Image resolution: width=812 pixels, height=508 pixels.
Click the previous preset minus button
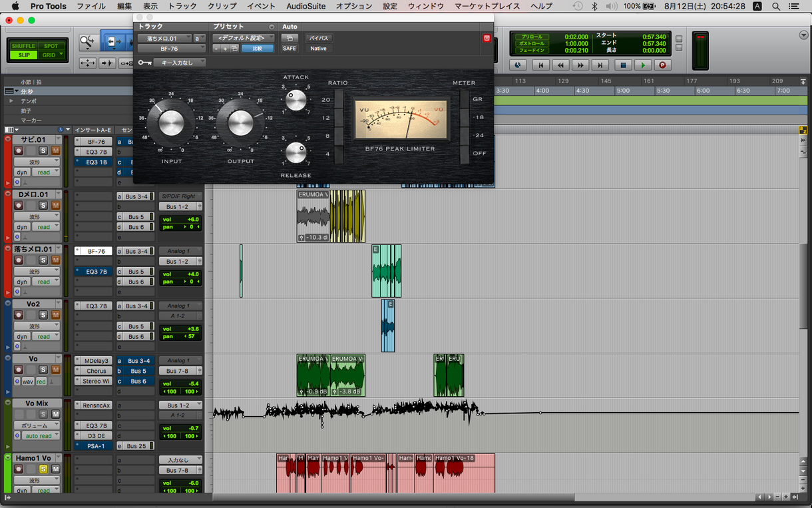pyautogui.click(x=216, y=49)
